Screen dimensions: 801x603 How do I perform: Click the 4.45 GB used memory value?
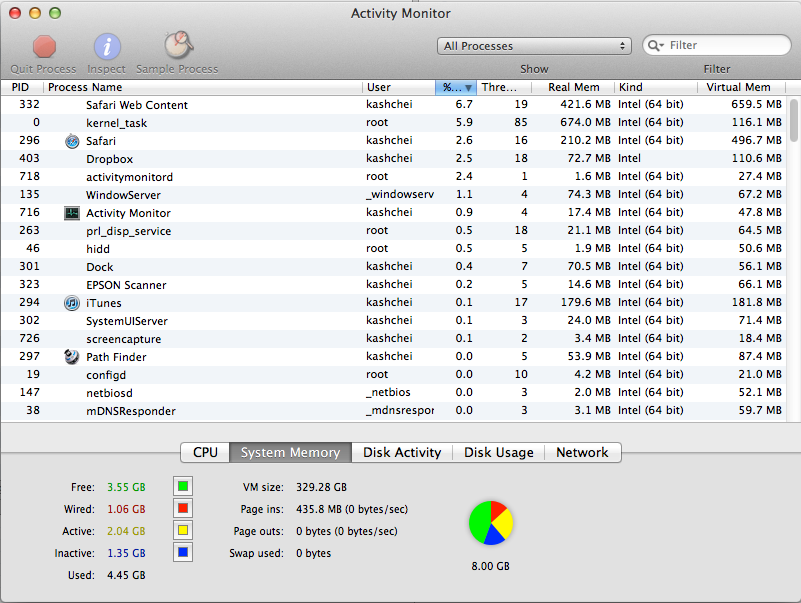pyautogui.click(x=126, y=575)
